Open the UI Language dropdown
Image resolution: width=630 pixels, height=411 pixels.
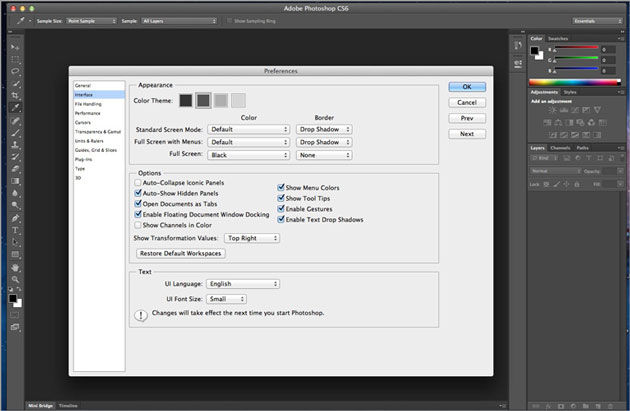coord(243,284)
